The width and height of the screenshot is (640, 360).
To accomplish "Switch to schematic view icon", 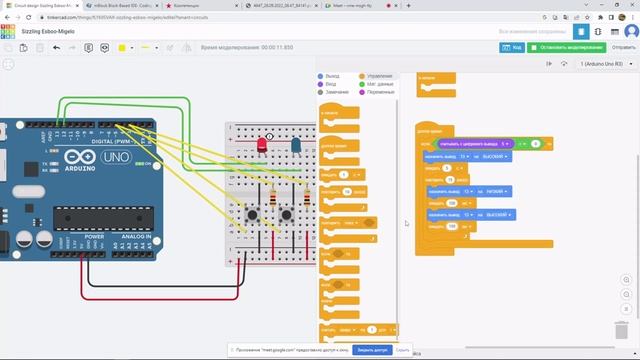I will (x=598, y=31).
